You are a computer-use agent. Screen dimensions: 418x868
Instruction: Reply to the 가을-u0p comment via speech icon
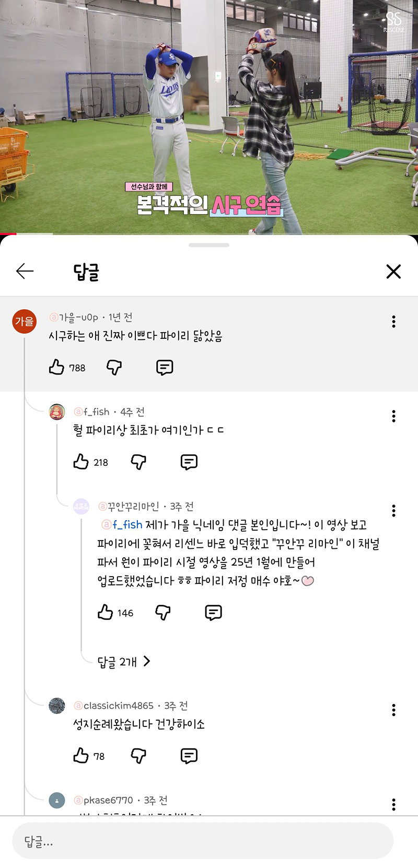(165, 367)
